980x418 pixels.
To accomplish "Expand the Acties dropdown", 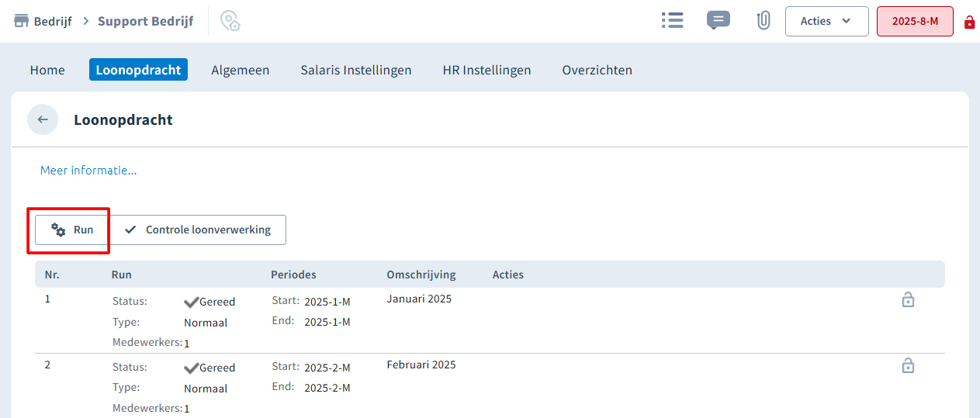I will click(826, 21).
